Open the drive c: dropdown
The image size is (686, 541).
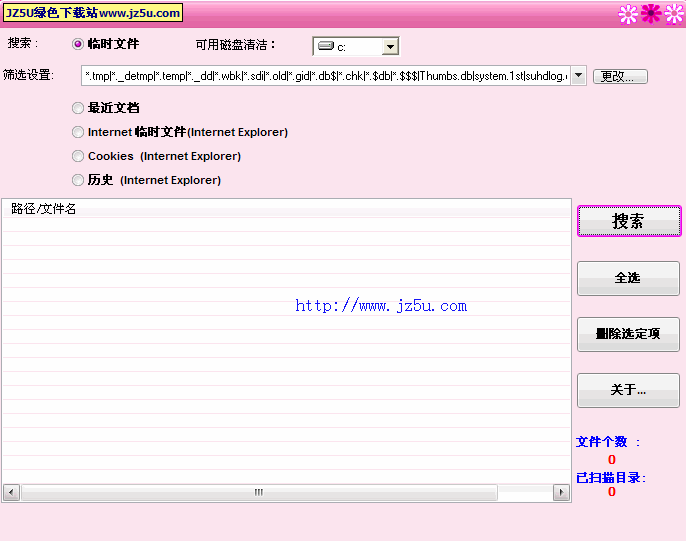click(390, 46)
